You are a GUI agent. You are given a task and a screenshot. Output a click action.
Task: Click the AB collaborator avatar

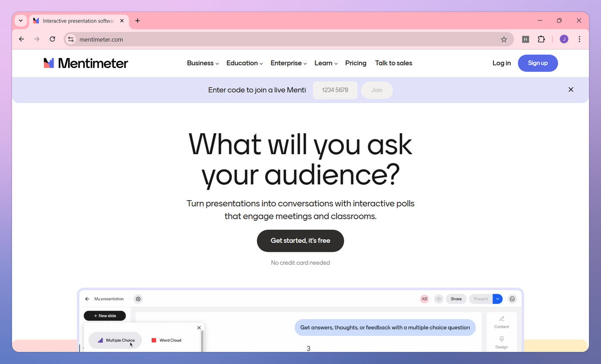point(424,299)
